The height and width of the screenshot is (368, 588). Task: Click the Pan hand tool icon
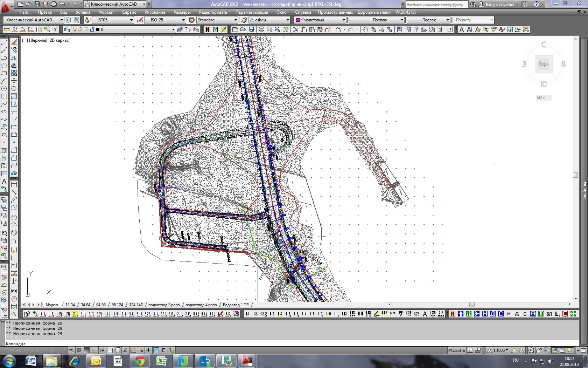coord(365,29)
